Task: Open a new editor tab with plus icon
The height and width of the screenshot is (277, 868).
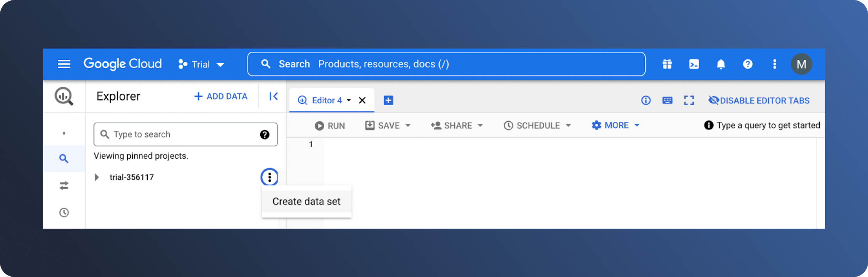Action: (388, 101)
